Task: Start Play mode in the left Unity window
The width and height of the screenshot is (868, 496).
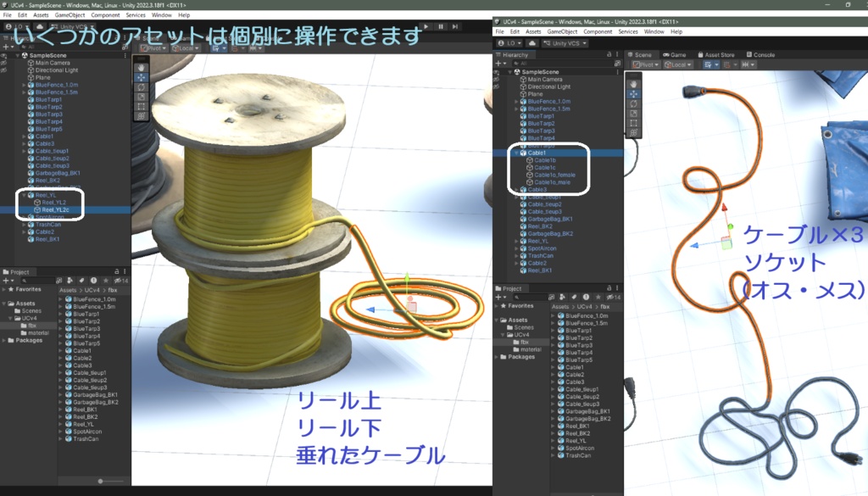Action: point(426,26)
